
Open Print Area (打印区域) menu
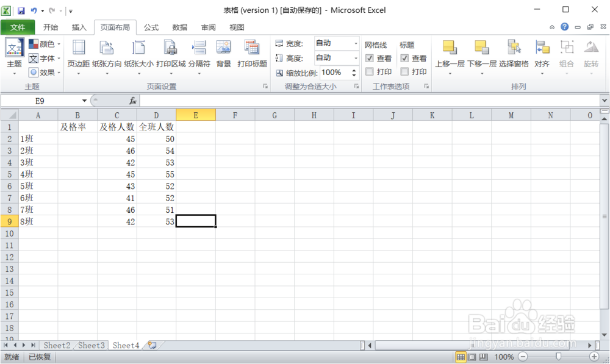[x=171, y=57]
